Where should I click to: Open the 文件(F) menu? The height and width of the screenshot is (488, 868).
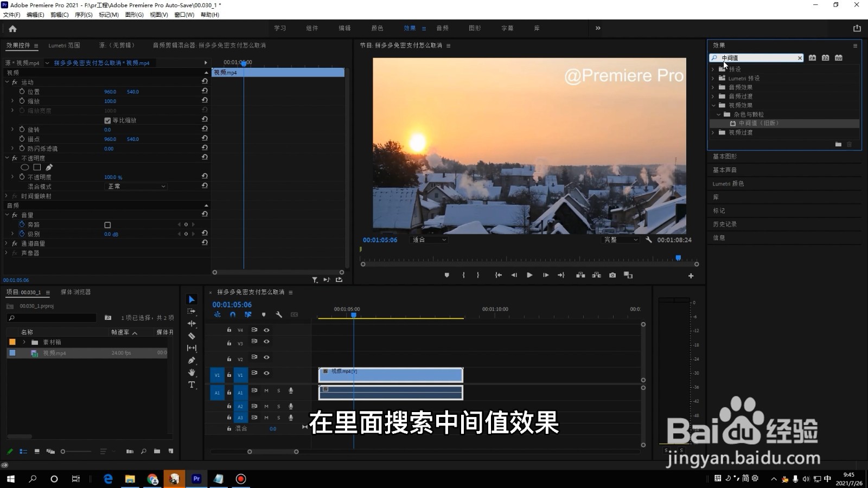11,15
